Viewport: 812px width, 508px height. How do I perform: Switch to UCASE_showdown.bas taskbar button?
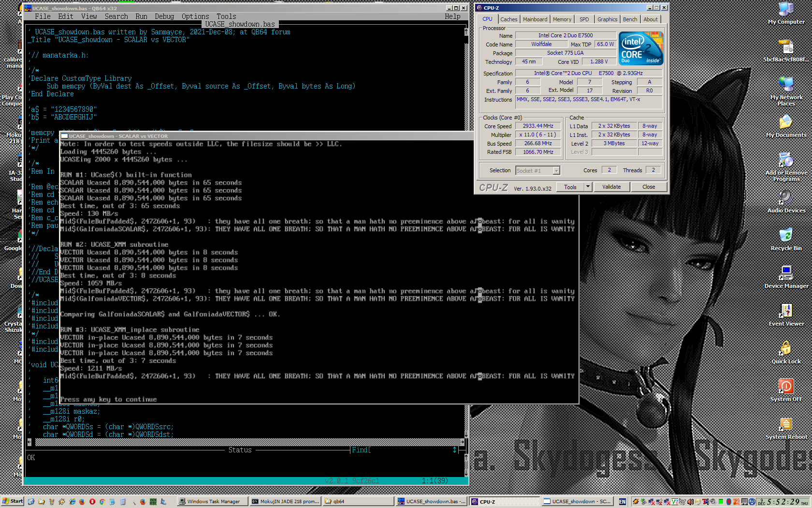click(432, 501)
